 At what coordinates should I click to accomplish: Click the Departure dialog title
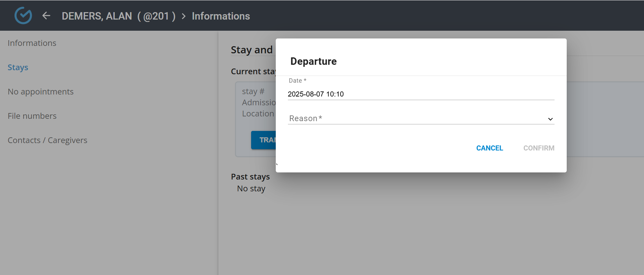pyautogui.click(x=314, y=61)
